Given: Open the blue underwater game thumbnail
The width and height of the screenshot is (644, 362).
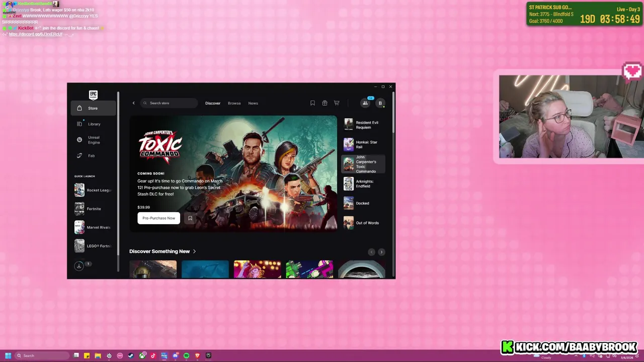Looking at the screenshot, I should point(205,269).
